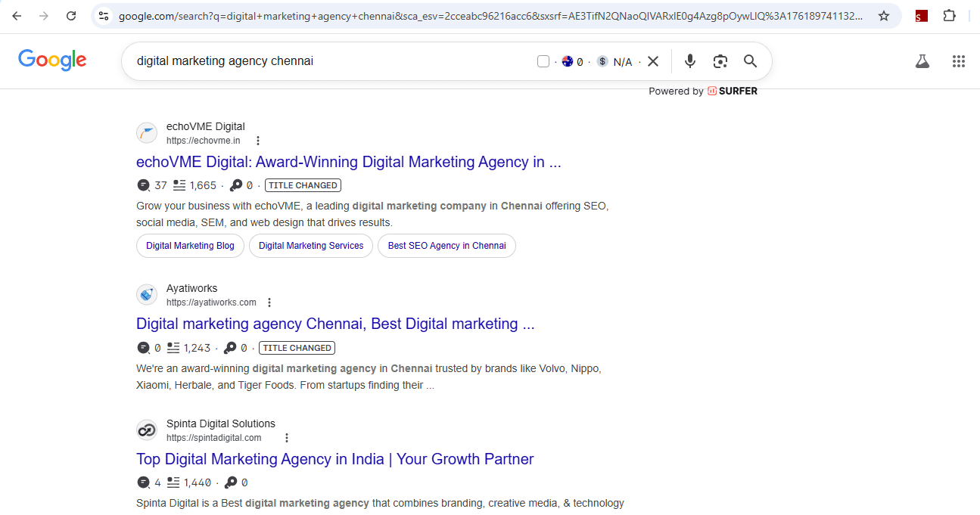Open the echoVME Digital result title link
Screen dimensions: 980x515
tap(348, 161)
